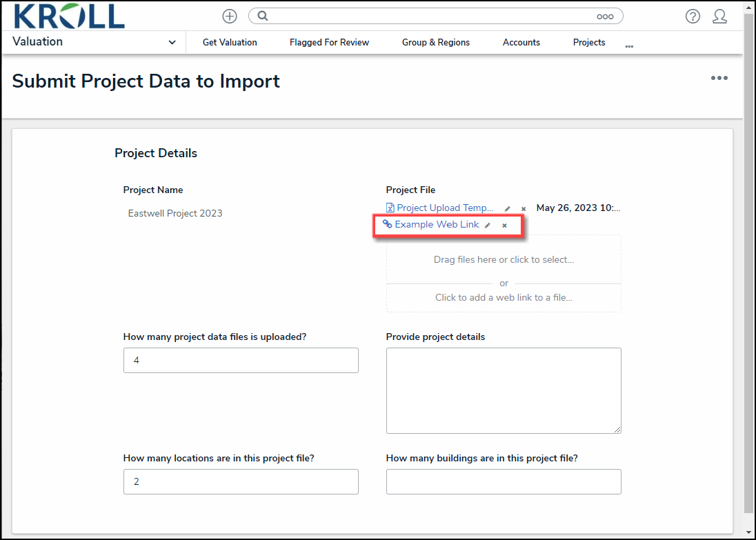Click Drag files here or click to select
The image size is (756, 540).
click(x=504, y=259)
